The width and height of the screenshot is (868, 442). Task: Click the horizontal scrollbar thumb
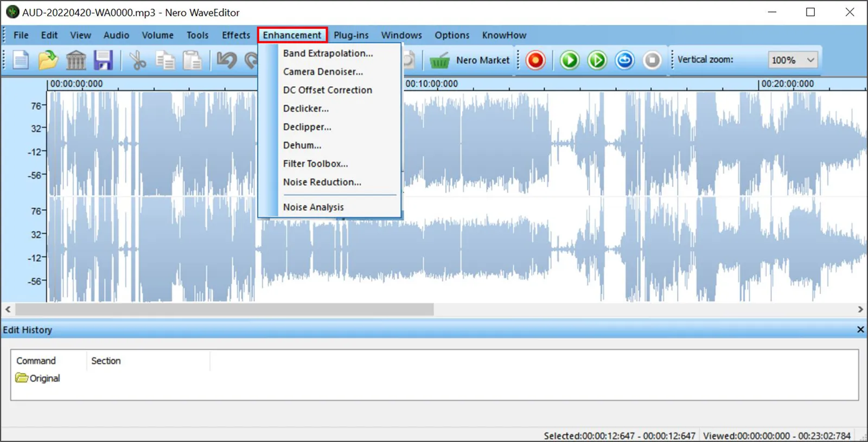click(225, 309)
